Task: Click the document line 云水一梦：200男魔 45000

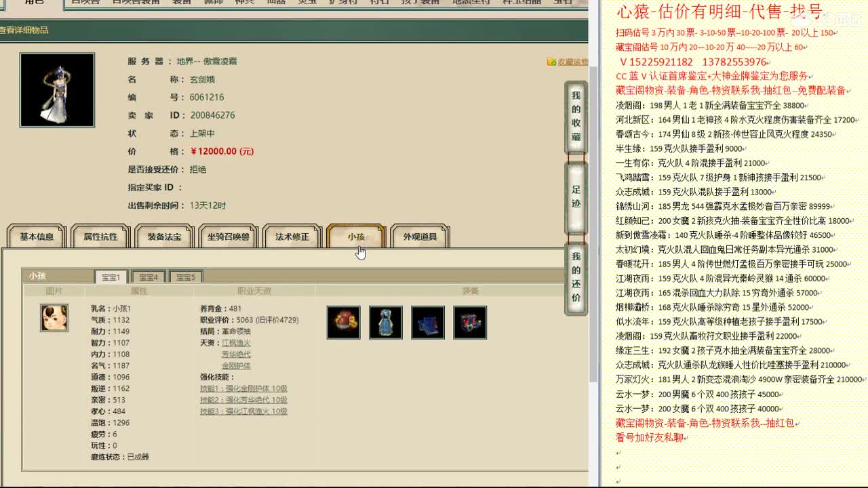Action: (x=698, y=394)
